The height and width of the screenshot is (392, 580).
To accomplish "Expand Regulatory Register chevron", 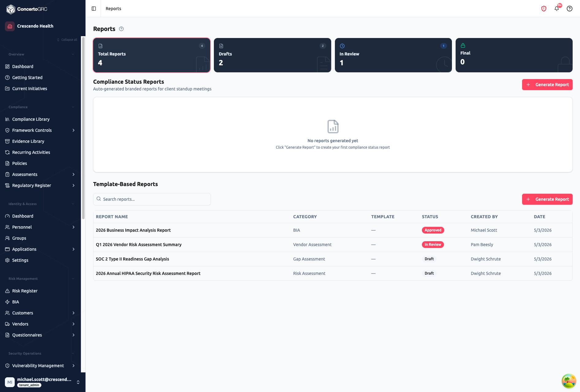I will click(74, 185).
